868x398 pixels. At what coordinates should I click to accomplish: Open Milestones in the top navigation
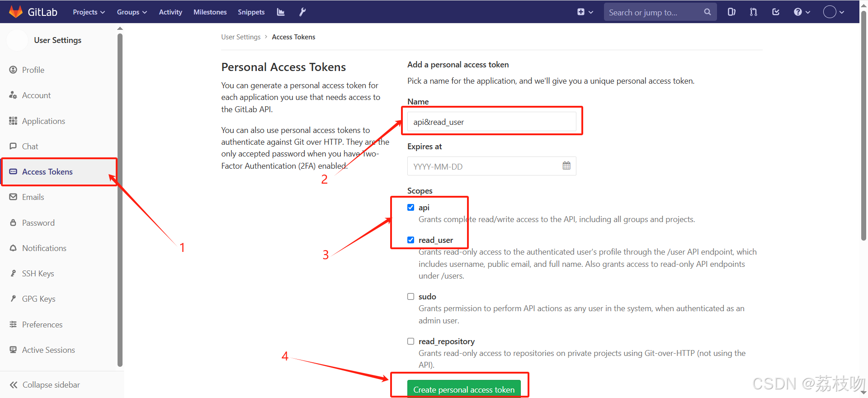coord(210,12)
